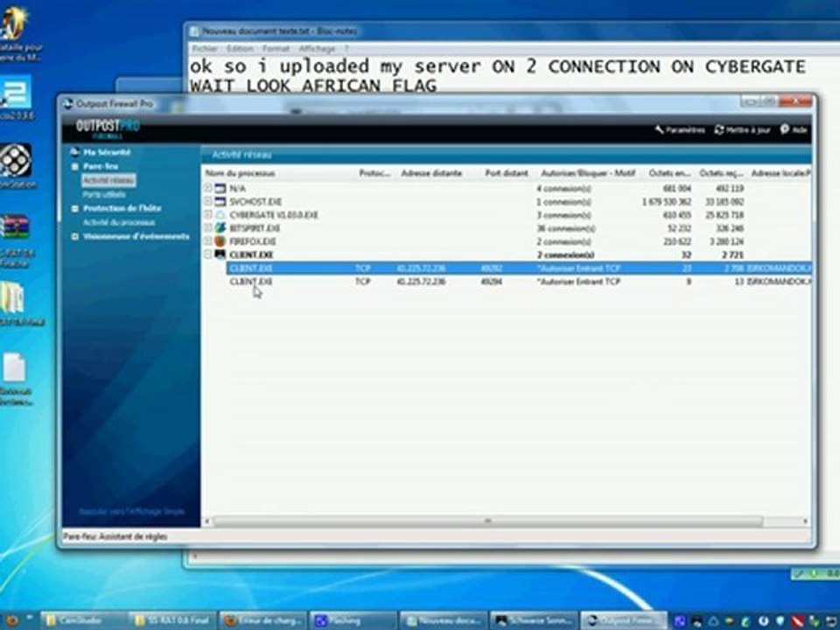This screenshot has width=840, height=630.
Task: Switch to Outpost Firewall taskbar button
Action: point(624,620)
